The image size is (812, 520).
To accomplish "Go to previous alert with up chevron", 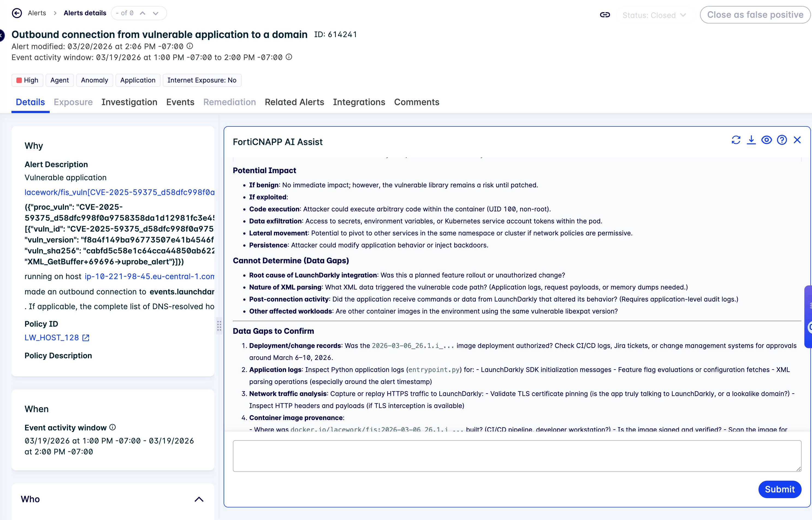I will point(143,13).
